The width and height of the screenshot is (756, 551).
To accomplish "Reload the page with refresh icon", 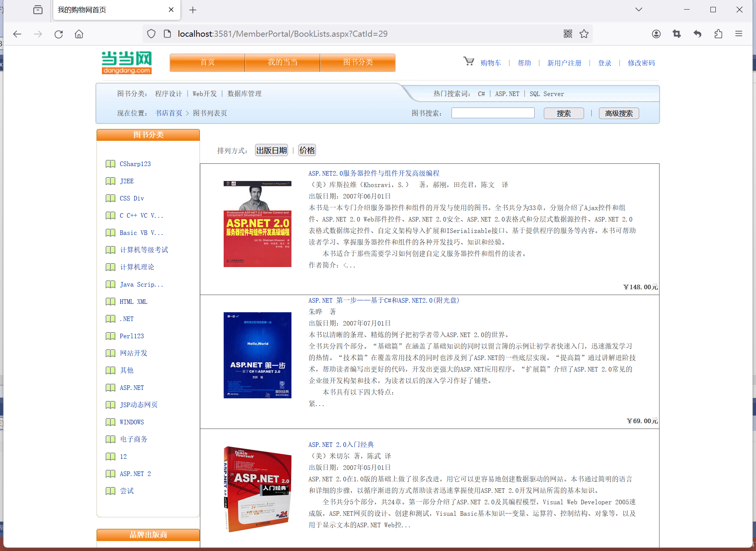I will pos(59,34).
